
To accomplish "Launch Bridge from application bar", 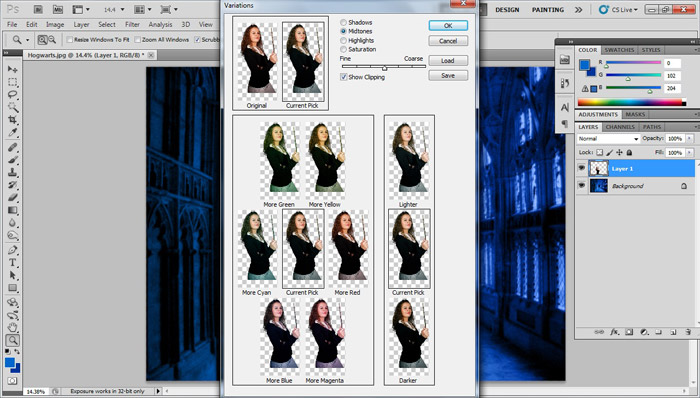I will point(38,9).
